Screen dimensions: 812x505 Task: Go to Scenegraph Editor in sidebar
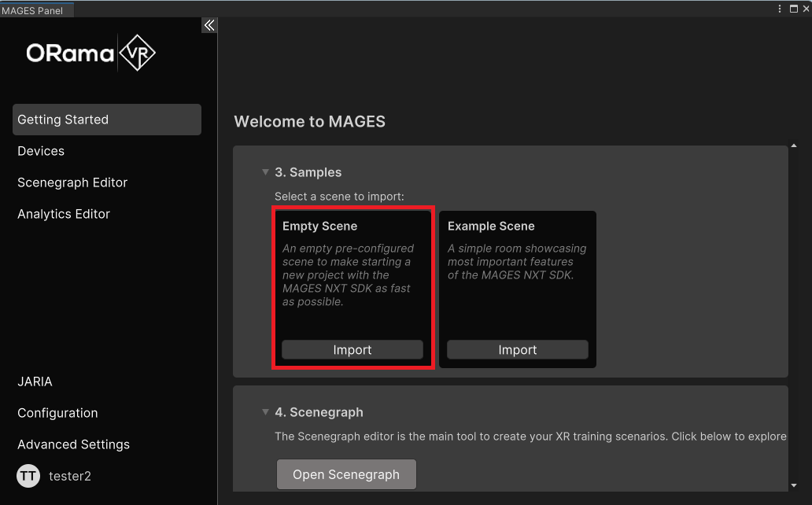[x=72, y=182]
